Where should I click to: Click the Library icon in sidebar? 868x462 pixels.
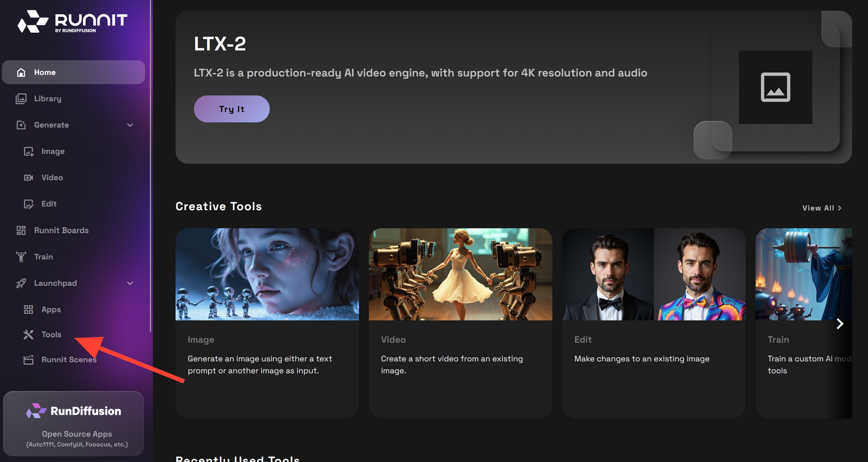tap(21, 99)
